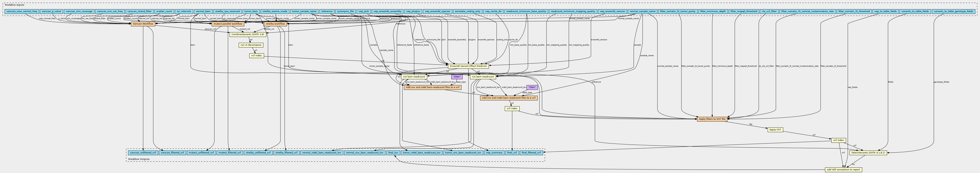
Task: Click the Workflow Inputs group label
Action: point(15,5)
